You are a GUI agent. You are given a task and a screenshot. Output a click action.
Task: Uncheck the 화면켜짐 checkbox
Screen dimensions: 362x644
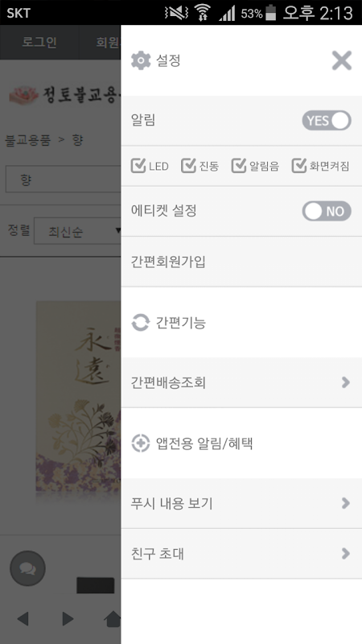click(299, 166)
